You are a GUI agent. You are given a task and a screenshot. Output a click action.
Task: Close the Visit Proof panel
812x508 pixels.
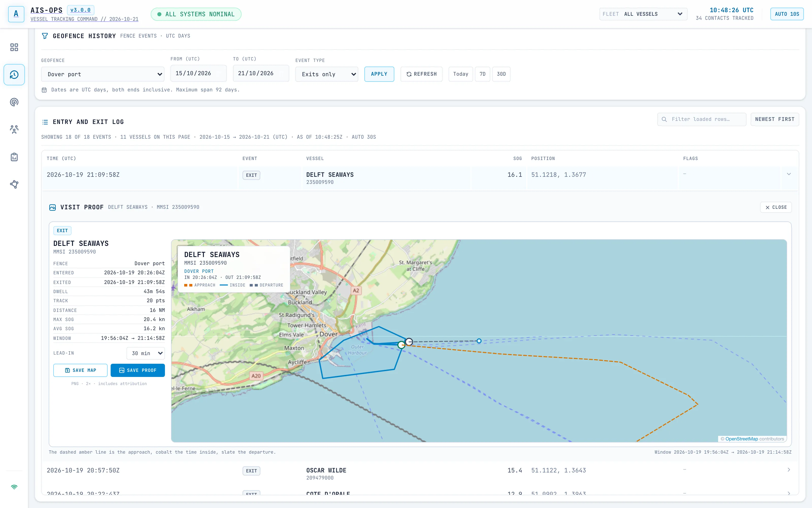pyautogui.click(x=776, y=207)
